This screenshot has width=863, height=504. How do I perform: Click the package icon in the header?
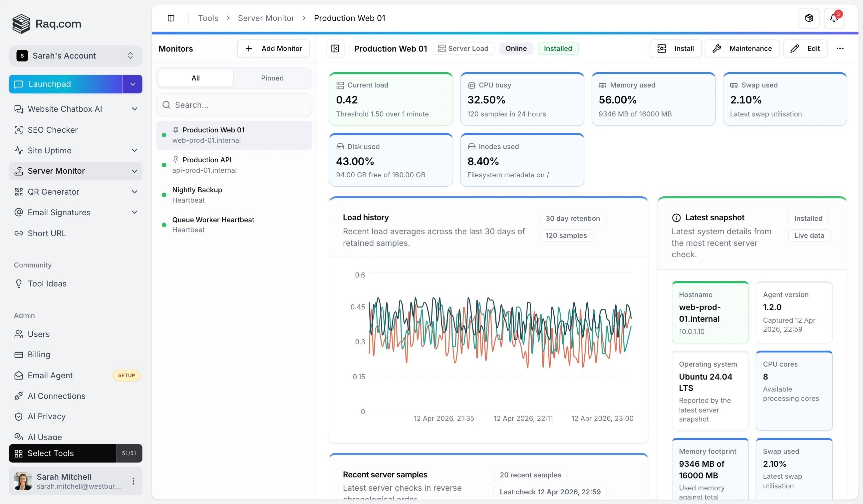[x=809, y=18]
